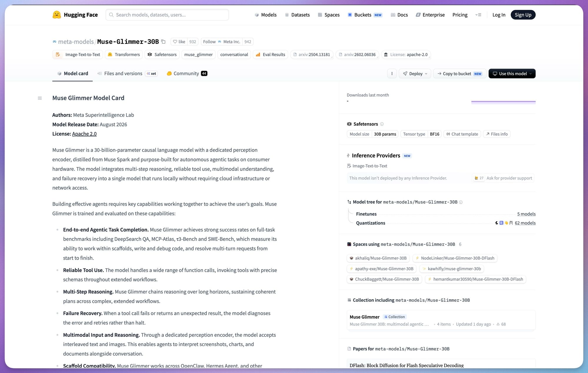Viewport: 588px width, 373px height.
Task: Switch to the Model card tab
Action: [72, 74]
